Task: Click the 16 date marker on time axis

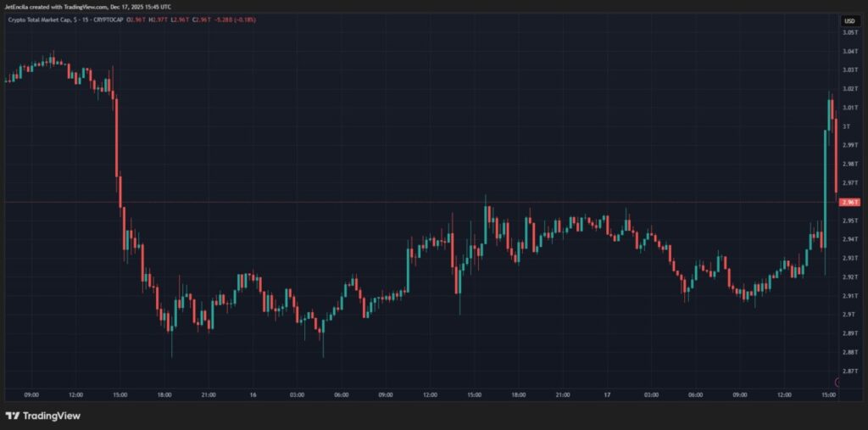Action: [x=253, y=395]
